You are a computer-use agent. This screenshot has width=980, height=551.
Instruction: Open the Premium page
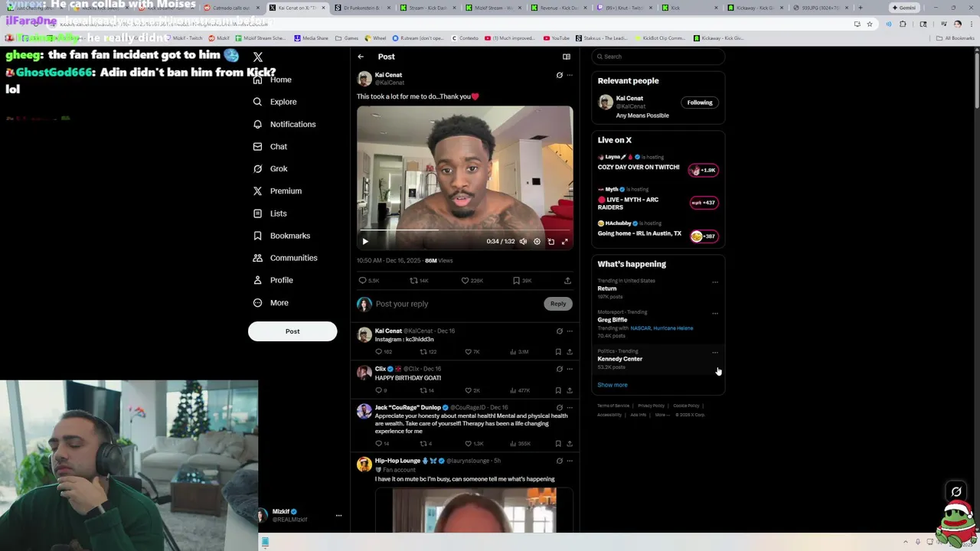click(x=277, y=191)
